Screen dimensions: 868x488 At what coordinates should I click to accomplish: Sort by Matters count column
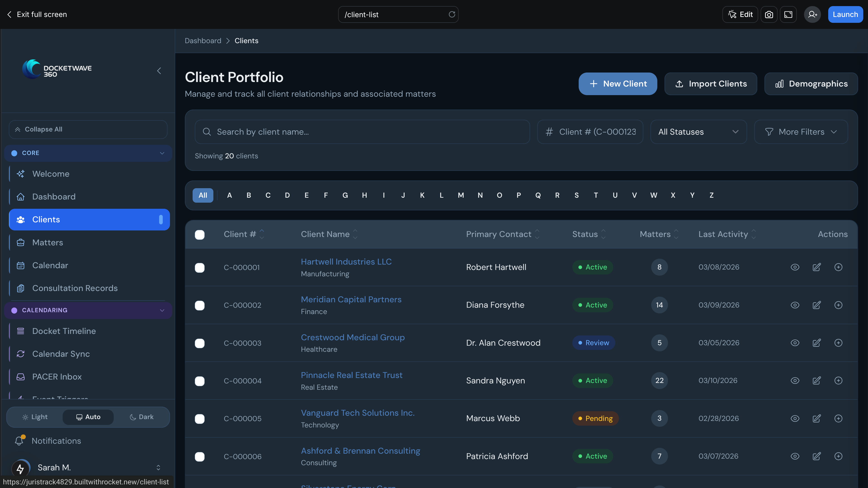pyautogui.click(x=659, y=234)
